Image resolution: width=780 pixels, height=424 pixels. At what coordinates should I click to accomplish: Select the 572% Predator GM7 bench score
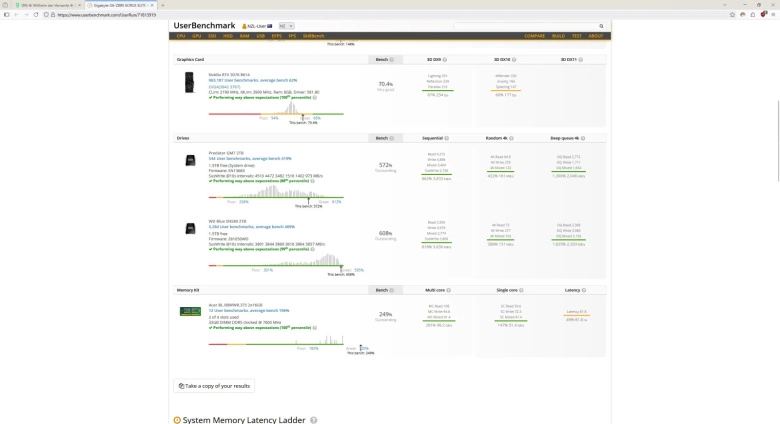click(386, 165)
